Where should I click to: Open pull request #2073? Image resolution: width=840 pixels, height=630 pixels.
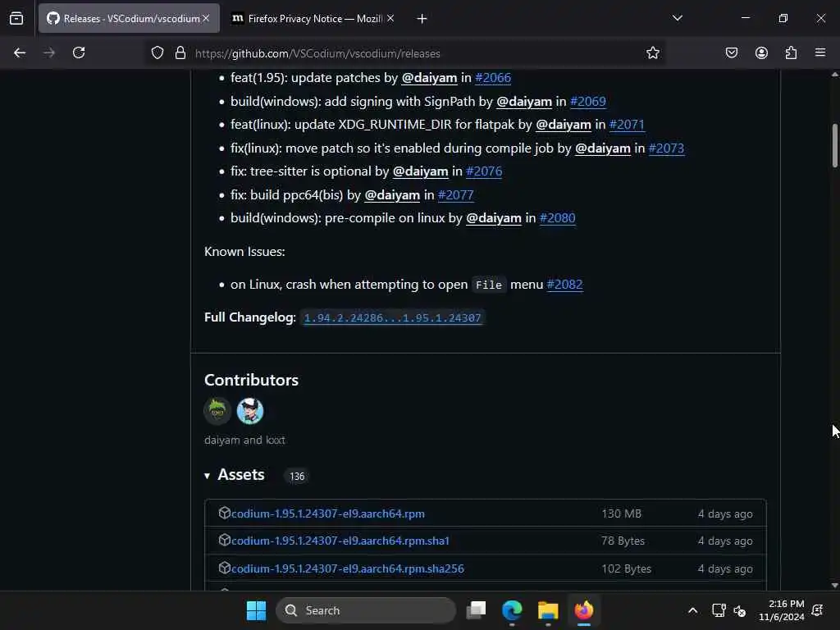[666, 148]
